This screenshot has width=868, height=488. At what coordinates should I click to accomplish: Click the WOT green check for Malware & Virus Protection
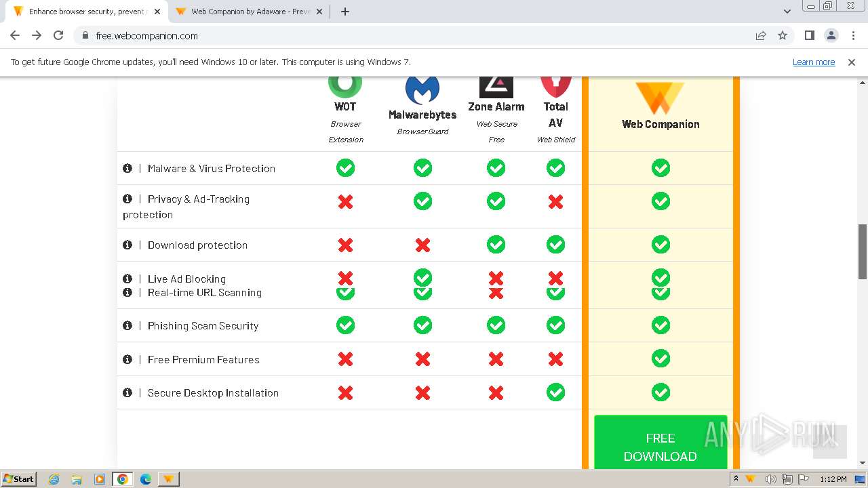[345, 167]
